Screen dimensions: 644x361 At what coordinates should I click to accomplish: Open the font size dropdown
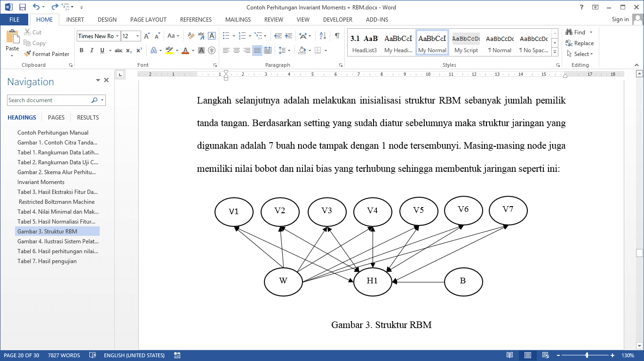(137, 36)
